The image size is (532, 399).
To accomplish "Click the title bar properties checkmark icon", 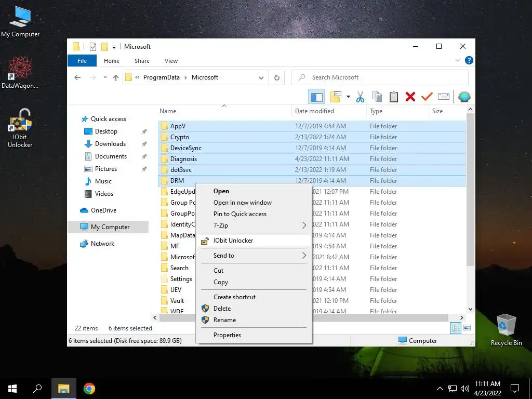I will [92, 46].
